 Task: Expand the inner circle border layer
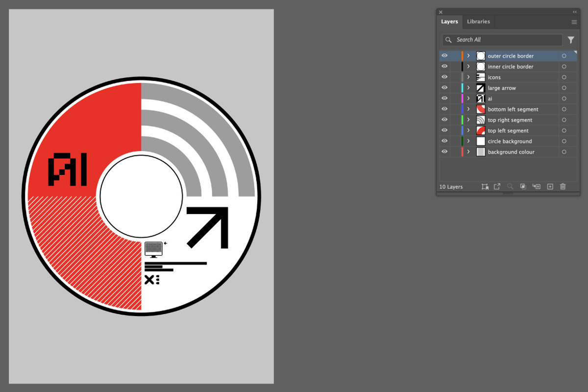click(468, 67)
